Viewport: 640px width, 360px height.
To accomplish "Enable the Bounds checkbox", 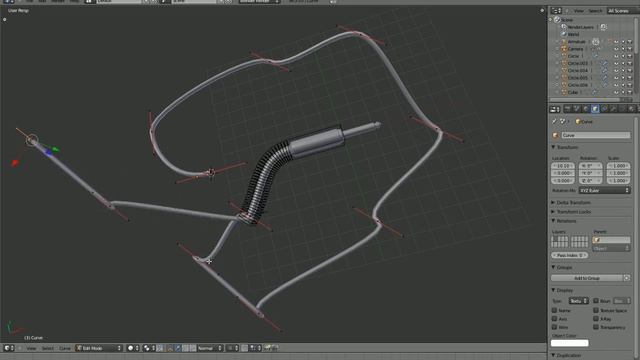I will point(596,301).
